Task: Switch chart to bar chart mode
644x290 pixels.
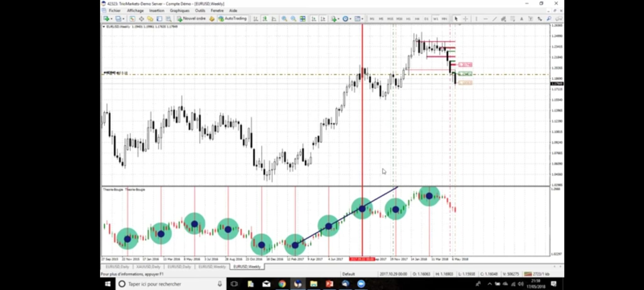Action: point(256,19)
